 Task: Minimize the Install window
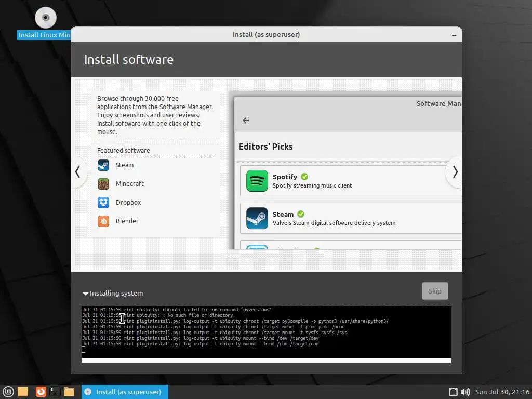[x=454, y=35]
